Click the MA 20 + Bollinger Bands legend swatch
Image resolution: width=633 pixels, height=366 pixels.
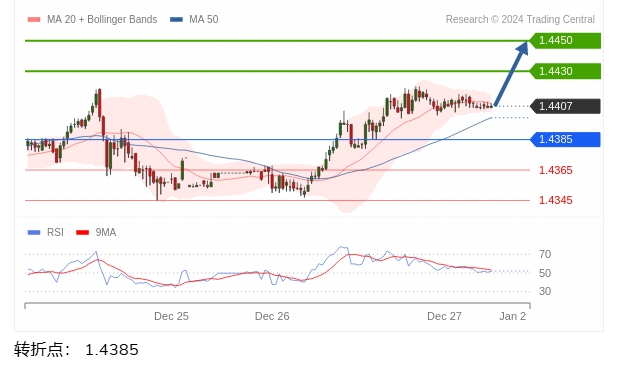tap(34, 19)
